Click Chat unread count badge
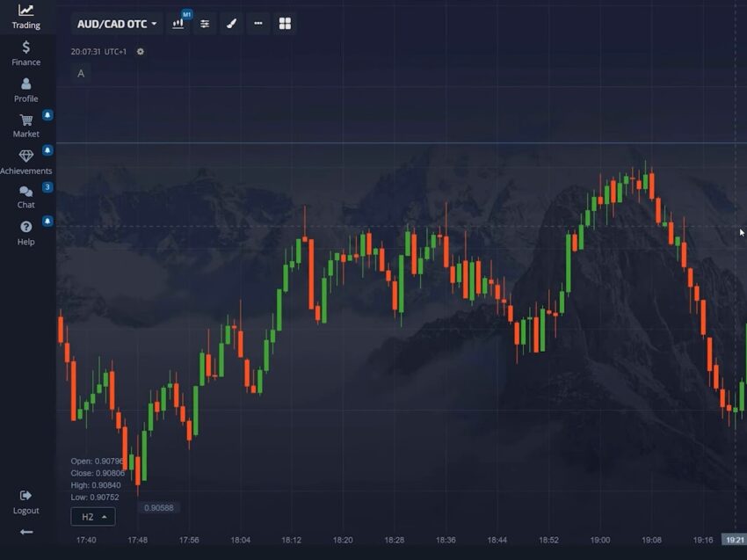747x560 pixels. pyautogui.click(x=47, y=187)
